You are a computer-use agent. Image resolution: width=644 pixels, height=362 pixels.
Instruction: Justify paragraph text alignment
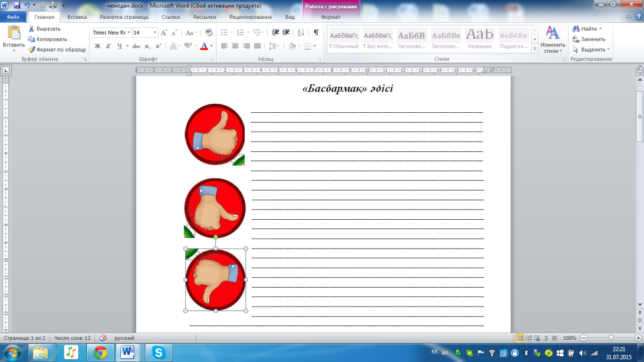tap(258, 46)
